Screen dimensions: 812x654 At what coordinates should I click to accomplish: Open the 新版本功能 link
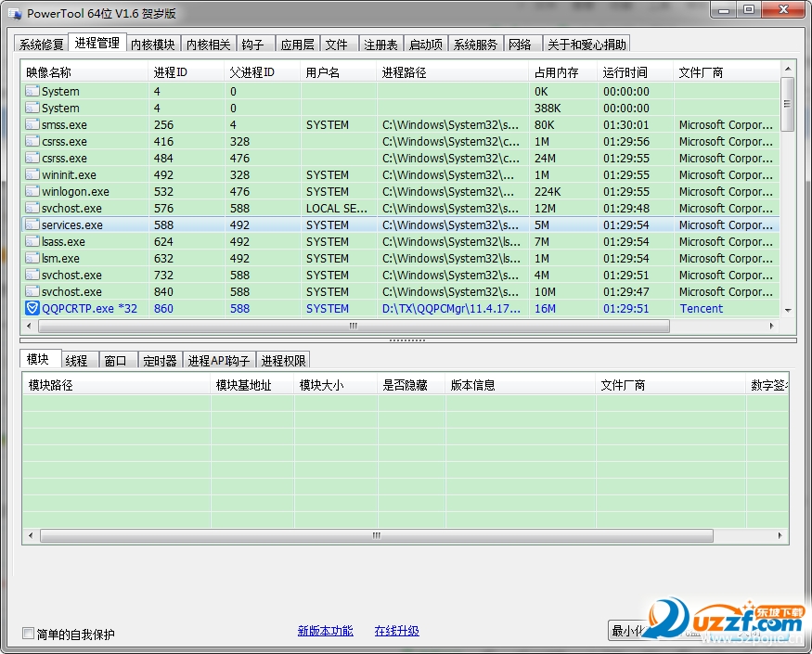(x=325, y=631)
